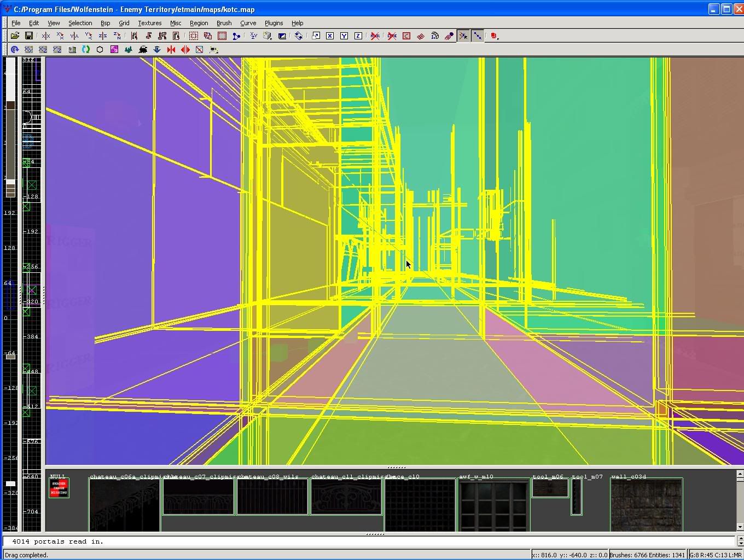The height and width of the screenshot is (560, 744).
Task: Click the hexagon icon in lower toolbar
Action: point(100,50)
